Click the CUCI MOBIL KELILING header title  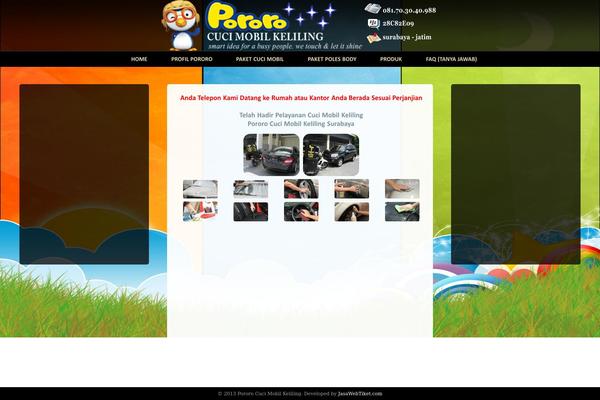[265, 37]
